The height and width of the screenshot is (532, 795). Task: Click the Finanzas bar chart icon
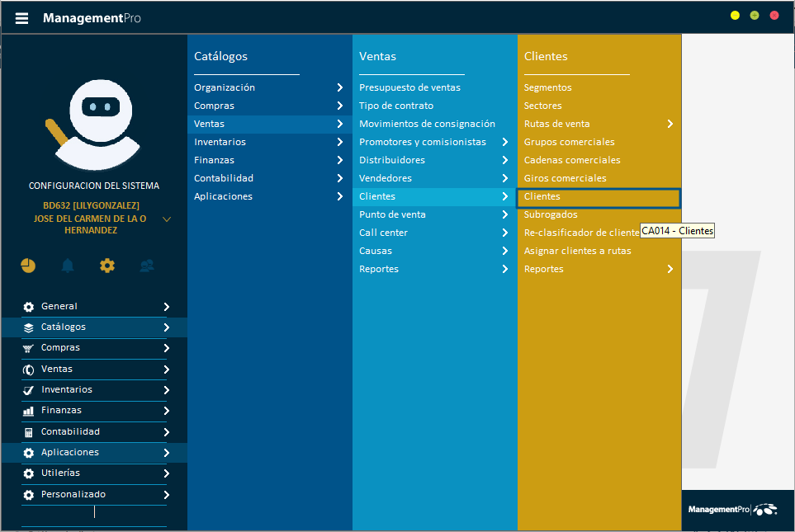click(x=29, y=411)
